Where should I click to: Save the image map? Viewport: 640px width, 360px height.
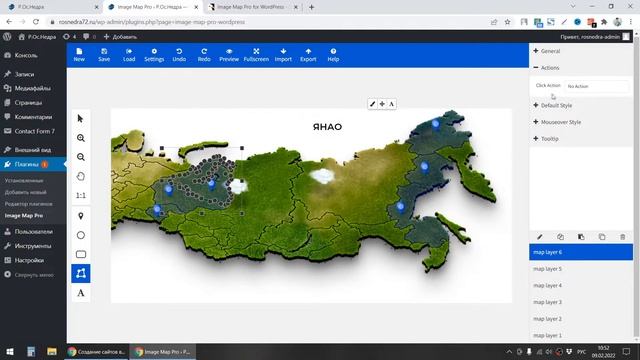click(104, 55)
